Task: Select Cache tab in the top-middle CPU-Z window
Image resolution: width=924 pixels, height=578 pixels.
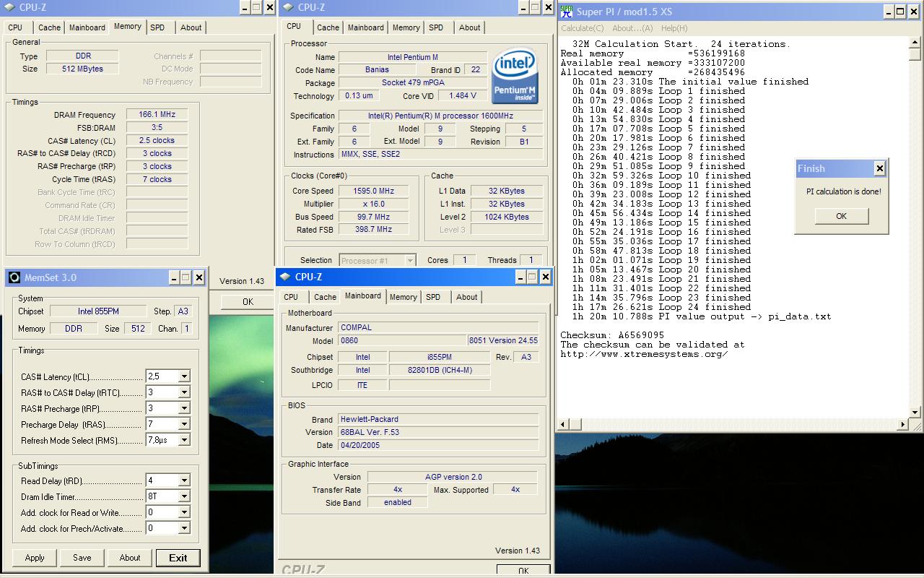Action: pos(328,27)
